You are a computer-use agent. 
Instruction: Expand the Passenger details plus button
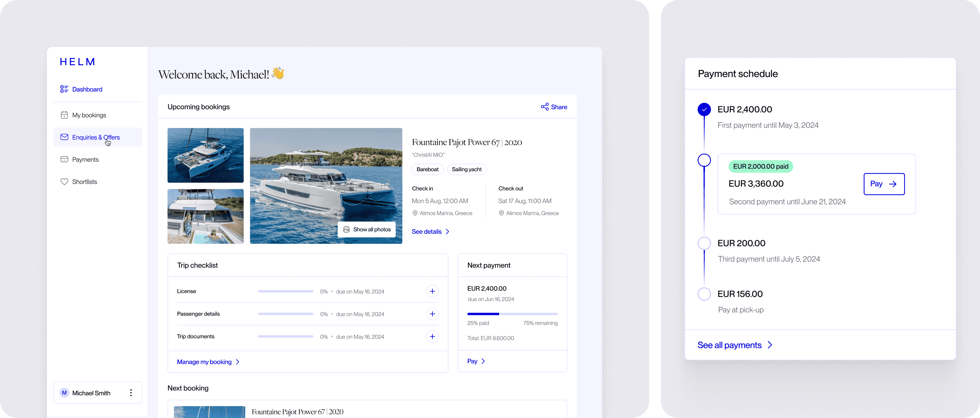[x=432, y=314]
